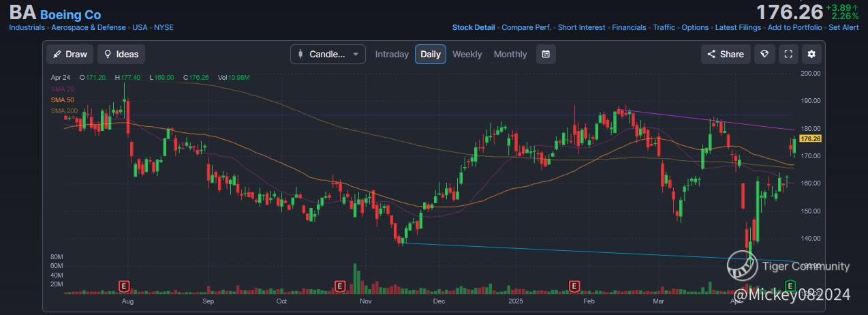Open the Financials page
The height and width of the screenshot is (315, 868).
(629, 27)
